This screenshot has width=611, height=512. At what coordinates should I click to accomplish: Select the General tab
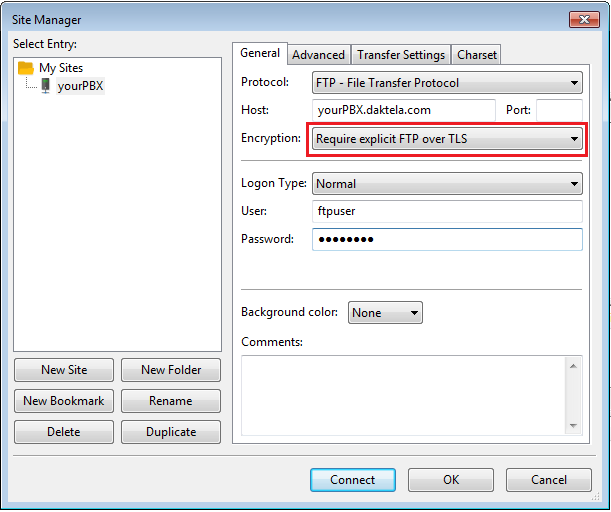(x=260, y=54)
